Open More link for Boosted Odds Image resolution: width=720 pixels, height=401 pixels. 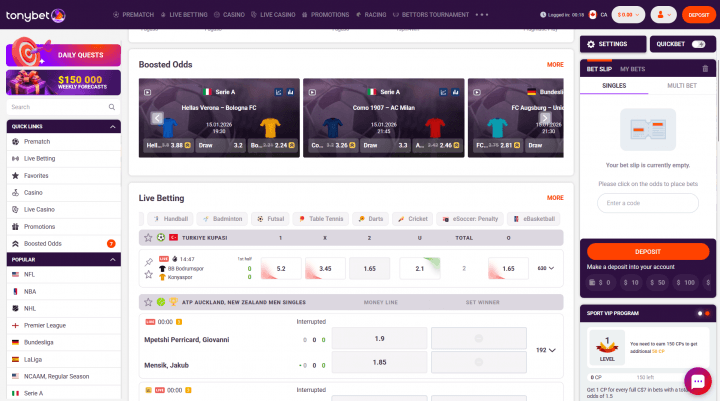point(555,65)
